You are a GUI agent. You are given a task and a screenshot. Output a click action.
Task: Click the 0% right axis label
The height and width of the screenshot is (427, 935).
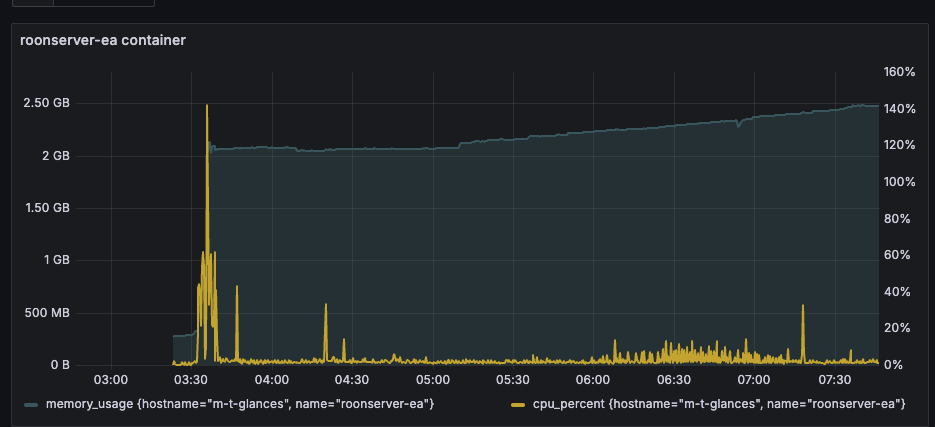click(893, 364)
